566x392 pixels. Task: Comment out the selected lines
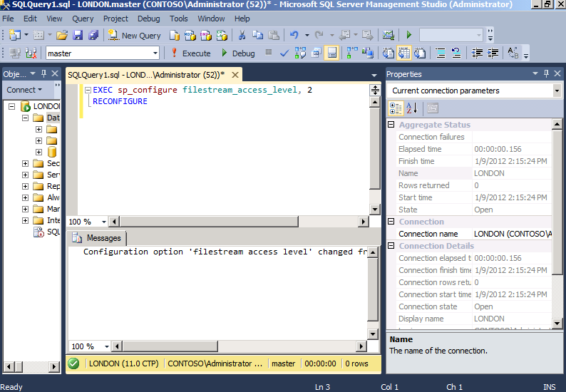coord(441,53)
